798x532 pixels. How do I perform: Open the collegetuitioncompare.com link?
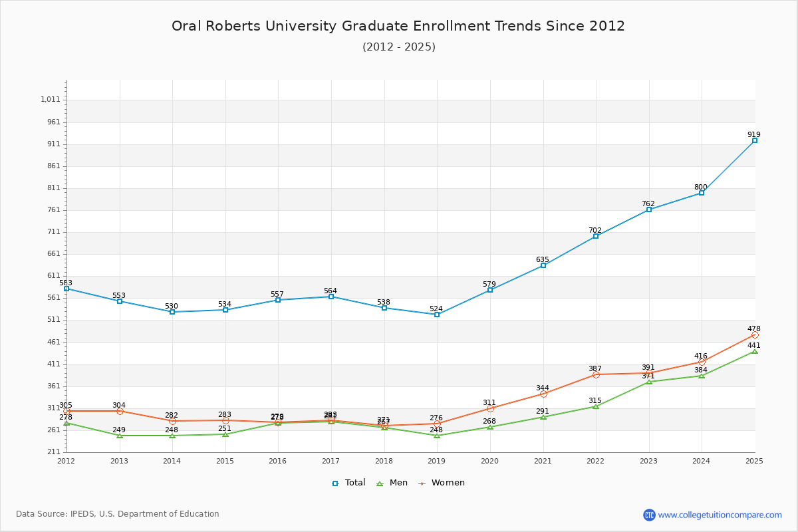[720, 515]
